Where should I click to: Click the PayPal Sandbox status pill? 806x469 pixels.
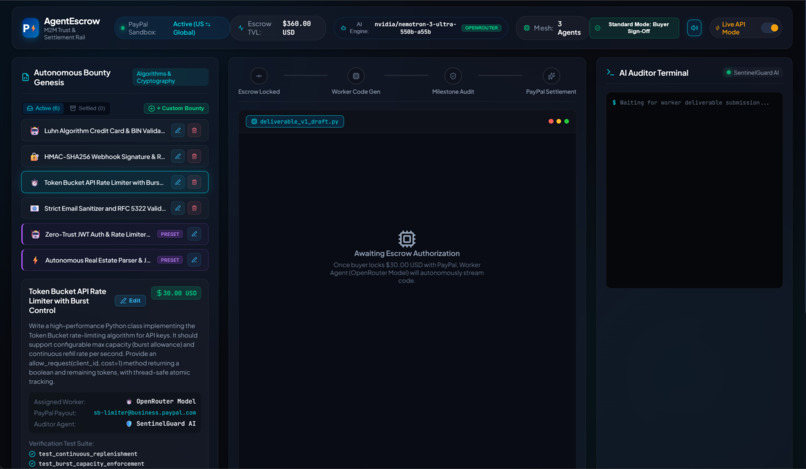(x=172, y=28)
